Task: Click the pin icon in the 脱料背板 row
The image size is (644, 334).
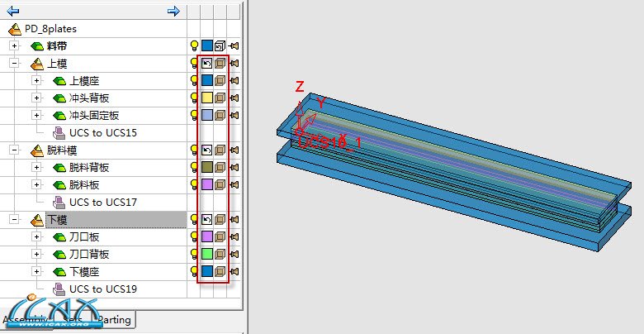Action: tap(234, 167)
